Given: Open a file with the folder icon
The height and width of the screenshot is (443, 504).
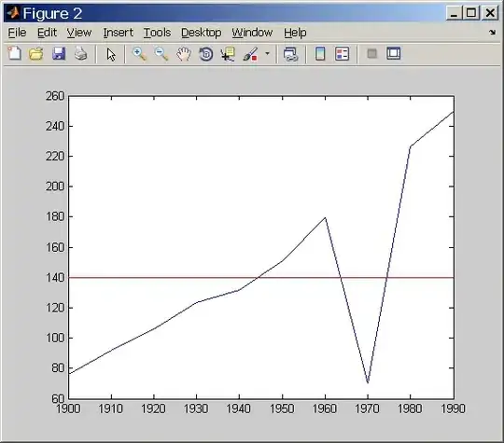Looking at the screenshot, I should tap(36, 54).
